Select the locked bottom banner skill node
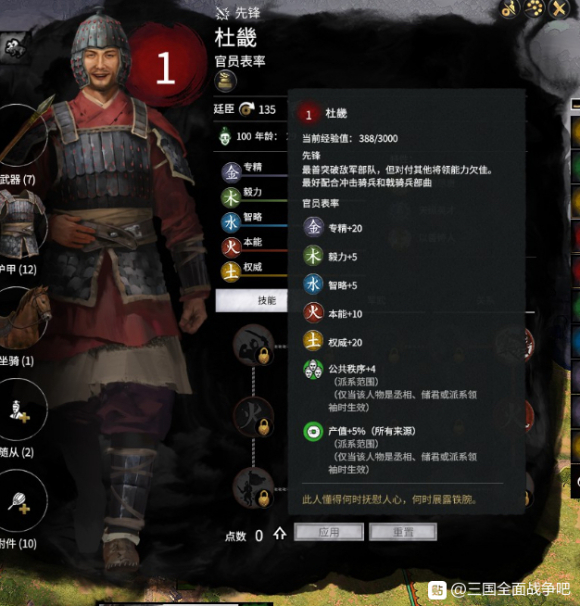 [x=253, y=488]
